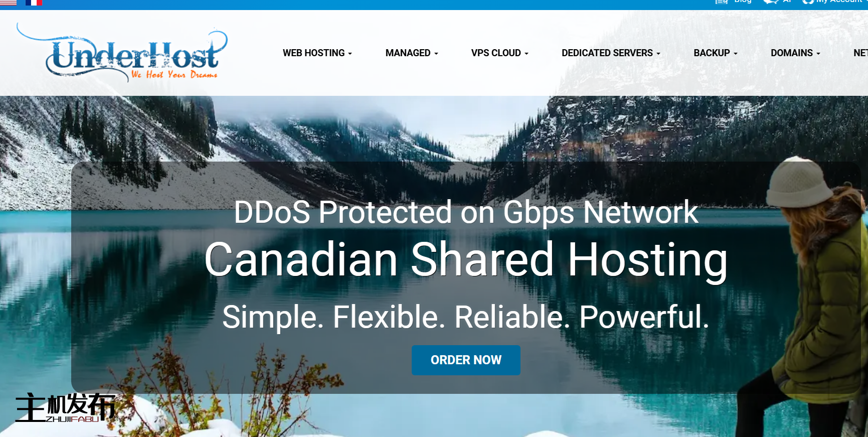The image size is (868, 437).
Task: Select the partially visible NET menu item
Action: click(860, 53)
